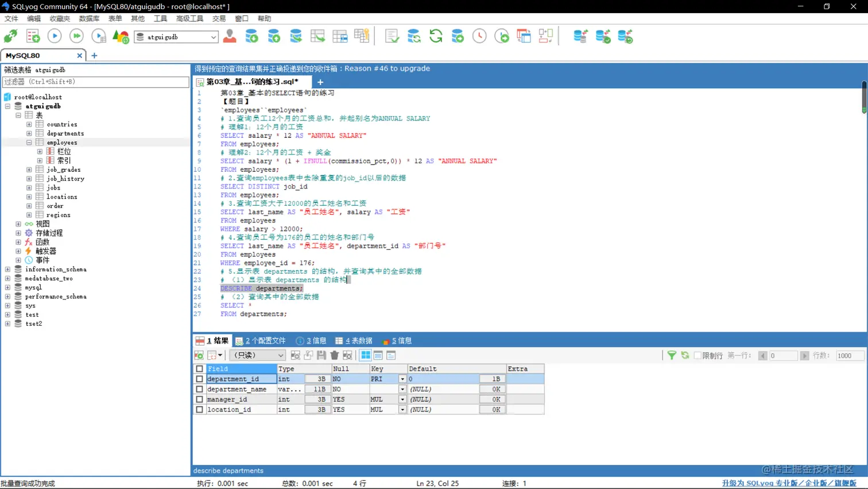Click the editor vertical scrollbar thumb
Image resolution: width=868 pixels, height=489 pixels.
coord(864,97)
